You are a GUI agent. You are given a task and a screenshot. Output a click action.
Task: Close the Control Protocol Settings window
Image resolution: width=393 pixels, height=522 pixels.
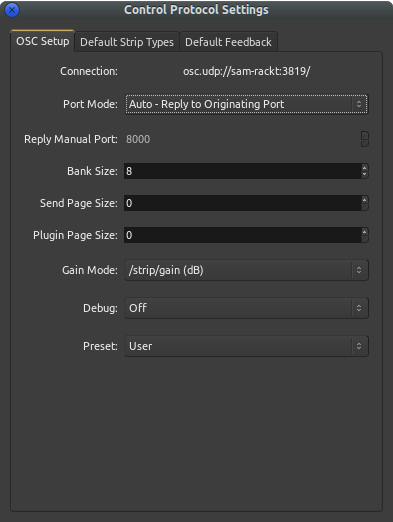tap(12, 10)
